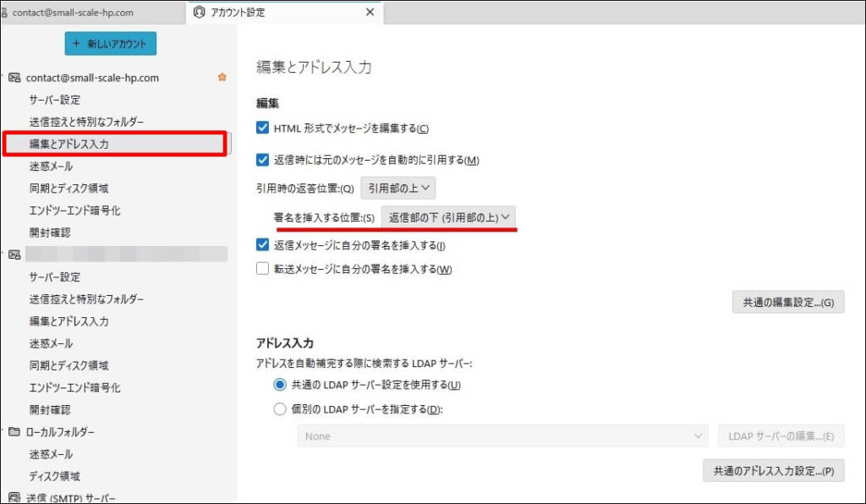Click the 送信 (SMTP) サーバー icon

14,497
